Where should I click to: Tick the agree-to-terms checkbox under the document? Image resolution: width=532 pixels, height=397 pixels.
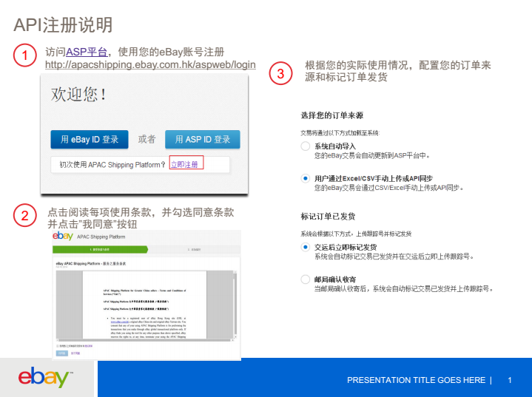(58, 345)
